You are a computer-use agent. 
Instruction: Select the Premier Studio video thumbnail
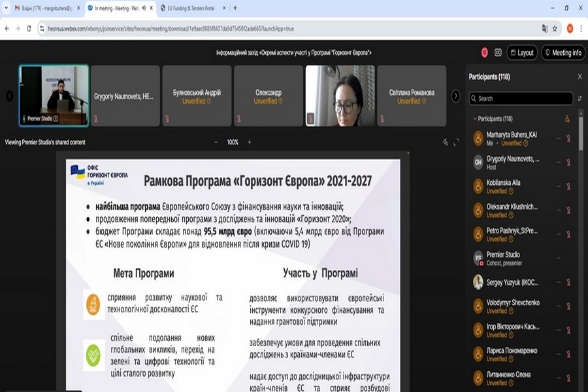coord(54,95)
